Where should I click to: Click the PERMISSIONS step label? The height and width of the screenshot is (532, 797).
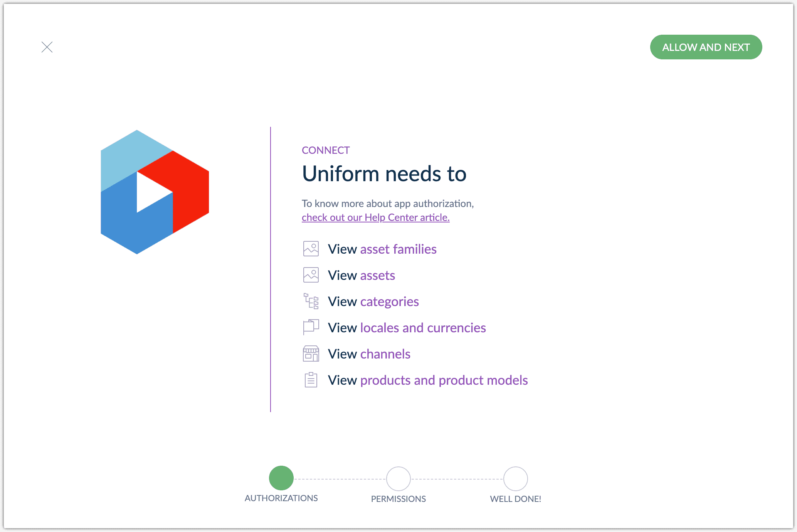[398, 499]
